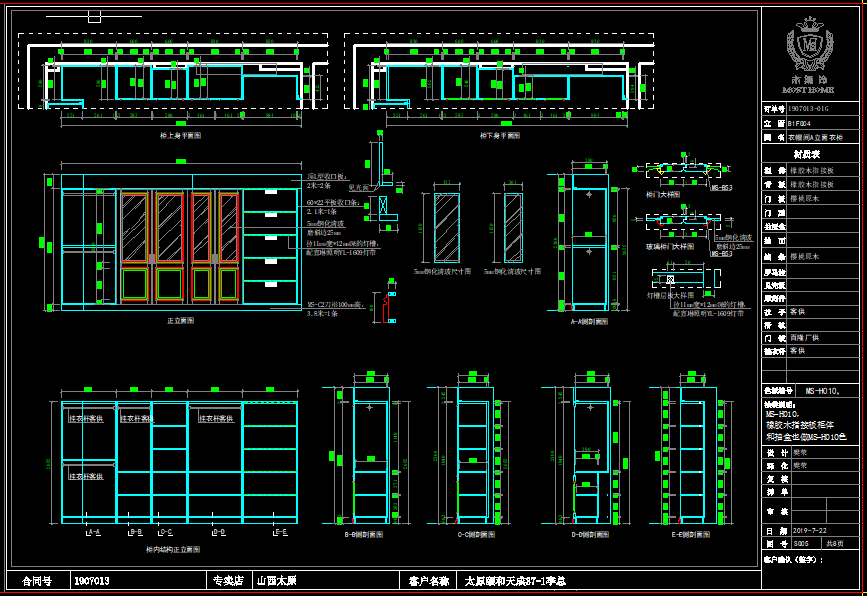Image resolution: width=867 pixels, height=596 pixels.
Task: Select the 柜下身平面图 drawing title
Action: pyautogui.click(x=499, y=135)
